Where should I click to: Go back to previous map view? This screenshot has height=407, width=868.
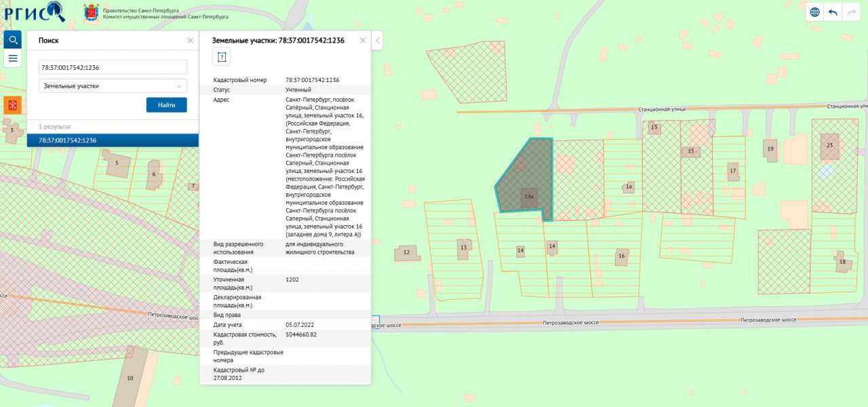pyautogui.click(x=833, y=12)
